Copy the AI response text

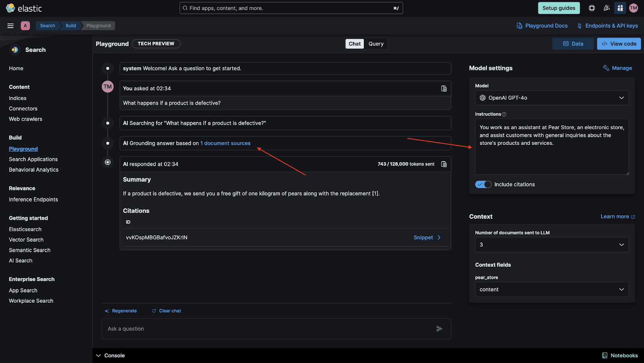click(x=444, y=164)
